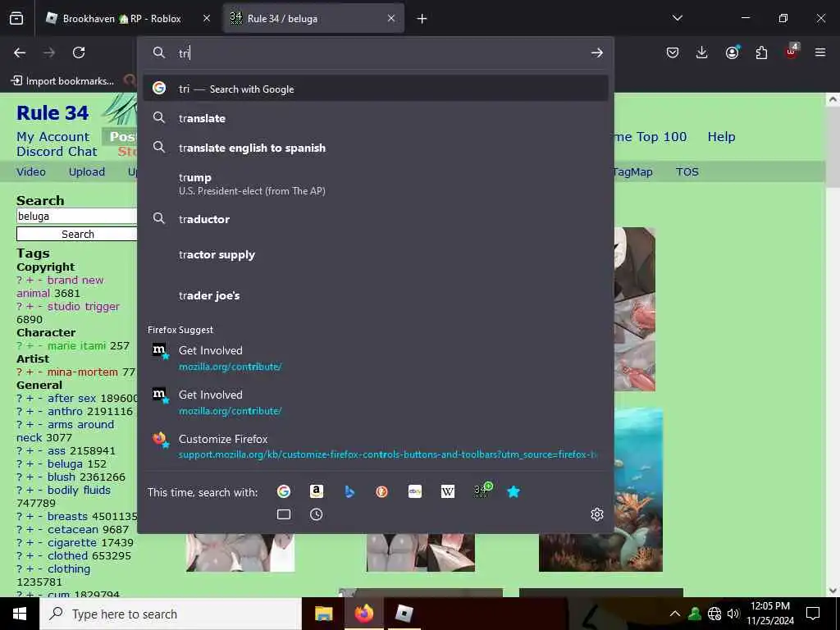
Task: Close the Brookhaven RP - Roblox tab
Action: pyautogui.click(x=207, y=19)
